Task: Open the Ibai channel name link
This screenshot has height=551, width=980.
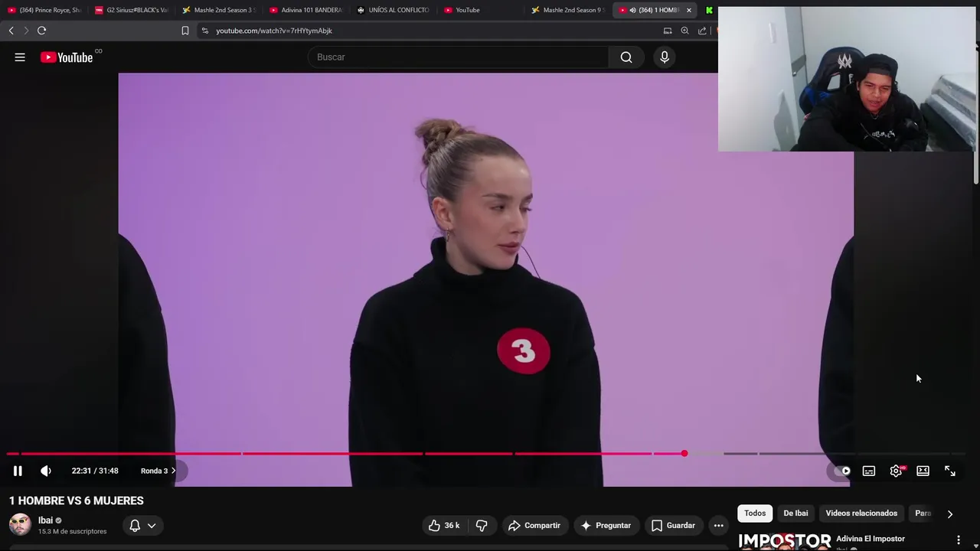Action: coord(45,520)
